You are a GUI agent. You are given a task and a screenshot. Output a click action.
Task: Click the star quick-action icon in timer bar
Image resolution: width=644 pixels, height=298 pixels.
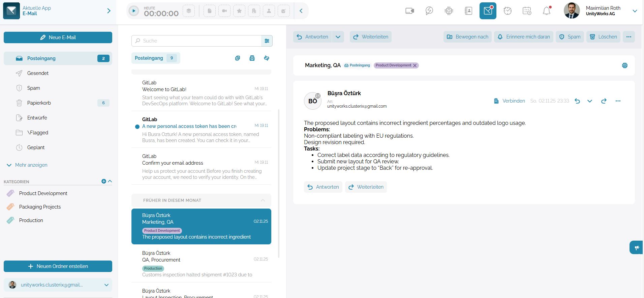[x=239, y=11]
